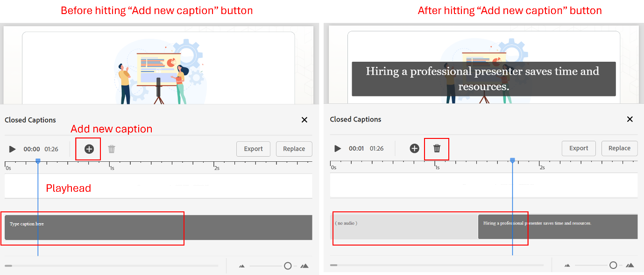Click the timeline zoom-out triangle icon in left panel
This screenshot has height=275, width=644.
pos(242,265)
